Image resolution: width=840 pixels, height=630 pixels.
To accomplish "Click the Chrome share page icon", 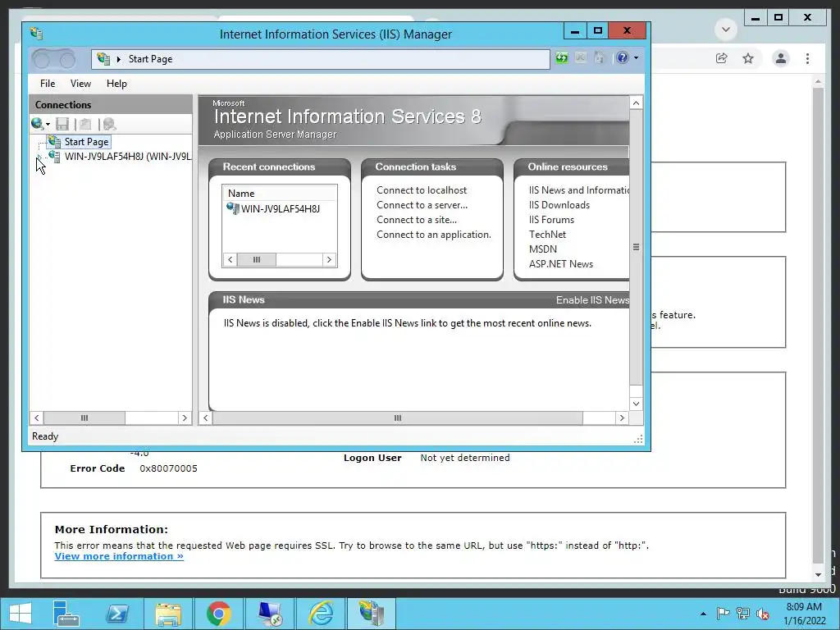I will (x=722, y=58).
